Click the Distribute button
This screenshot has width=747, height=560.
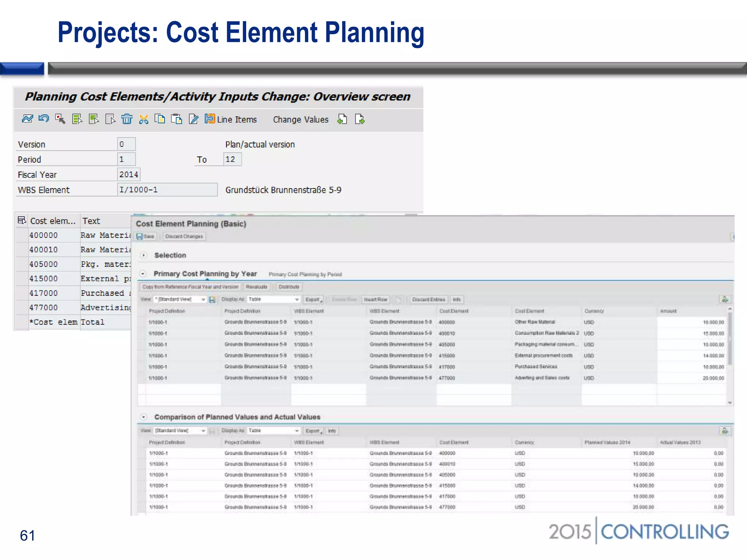click(289, 287)
